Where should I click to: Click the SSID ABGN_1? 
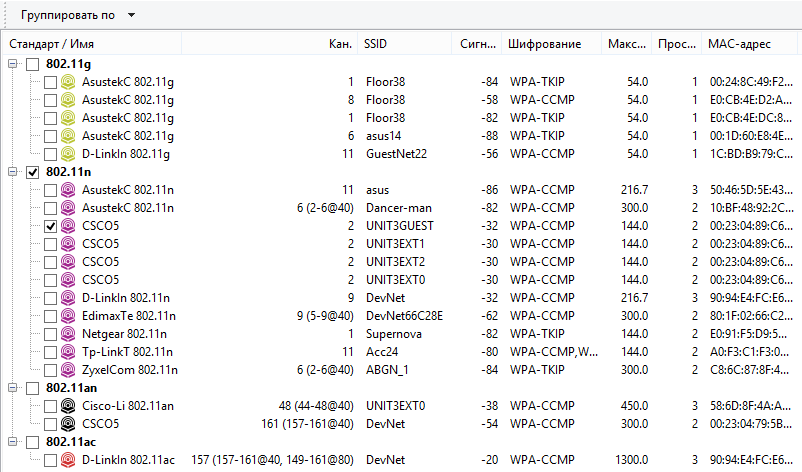387,370
